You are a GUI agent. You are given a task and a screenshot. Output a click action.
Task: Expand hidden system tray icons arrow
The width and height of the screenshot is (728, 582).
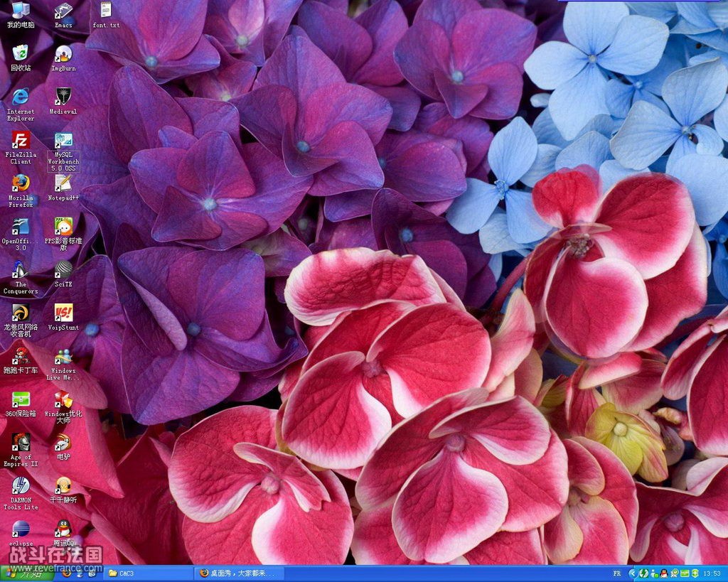point(633,573)
